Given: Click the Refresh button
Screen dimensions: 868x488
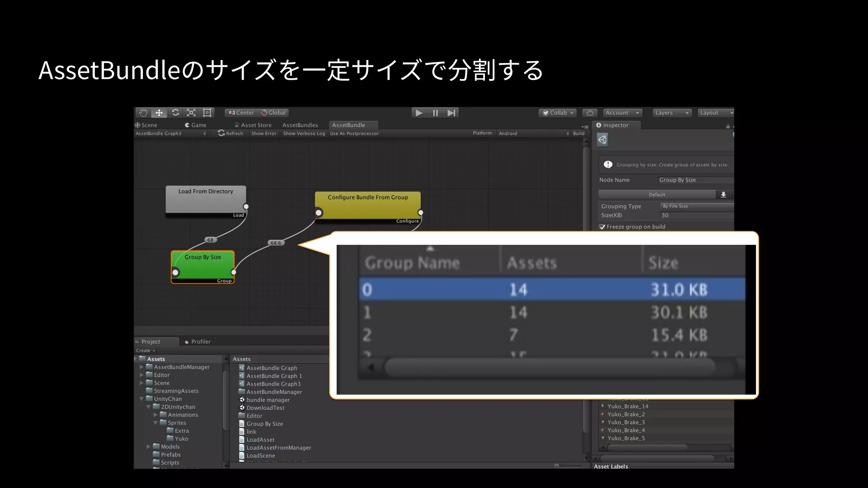Looking at the screenshot, I should 231,133.
